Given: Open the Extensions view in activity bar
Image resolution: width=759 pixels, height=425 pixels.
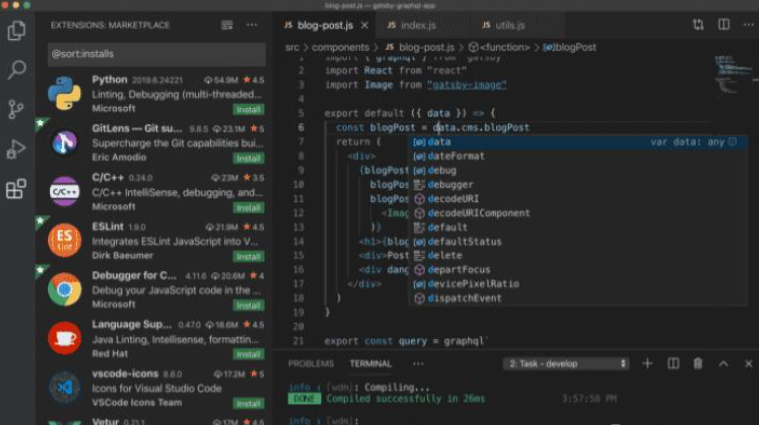Looking at the screenshot, I should pyautogui.click(x=16, y=189).
